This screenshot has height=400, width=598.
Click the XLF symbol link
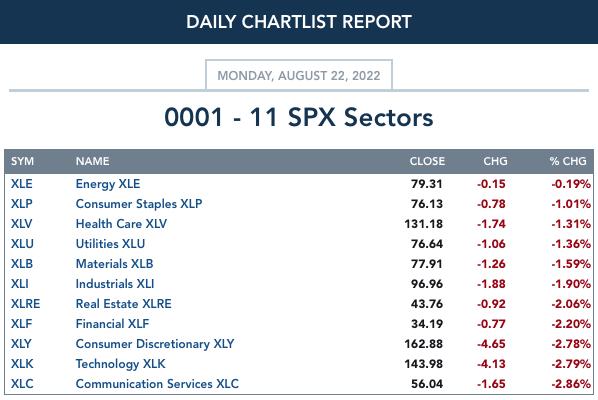point(21,324)
